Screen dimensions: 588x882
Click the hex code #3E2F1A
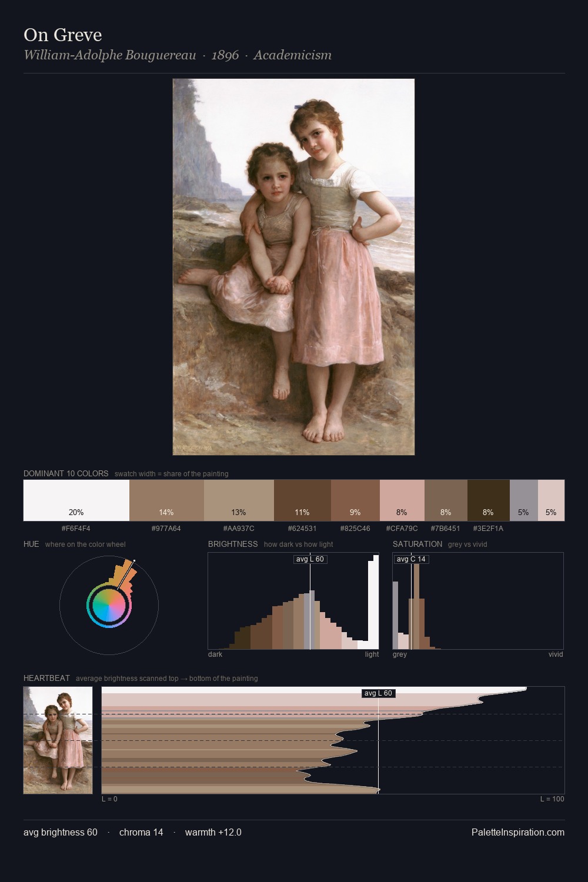(x=489, y=529)
